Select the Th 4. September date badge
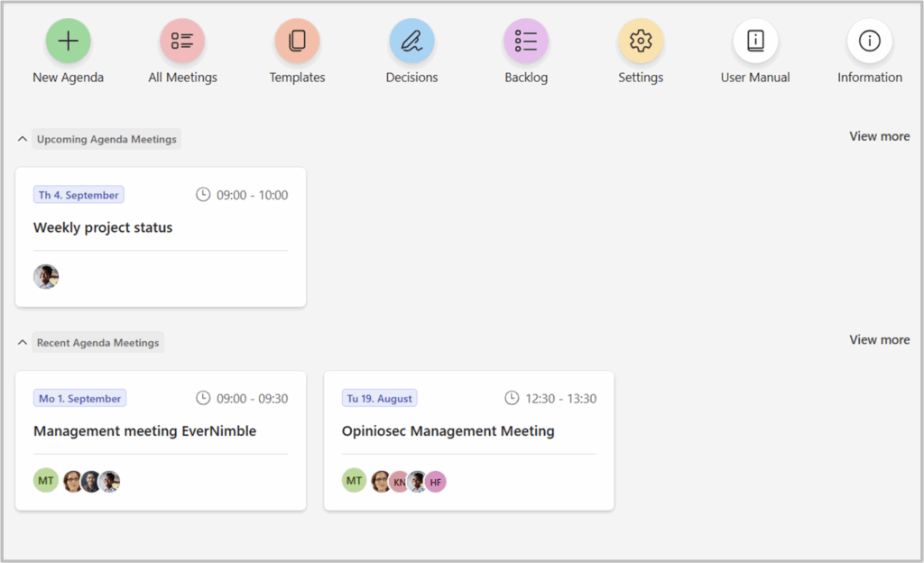Screen dimensions: 924x563 (x=79, y=194)
